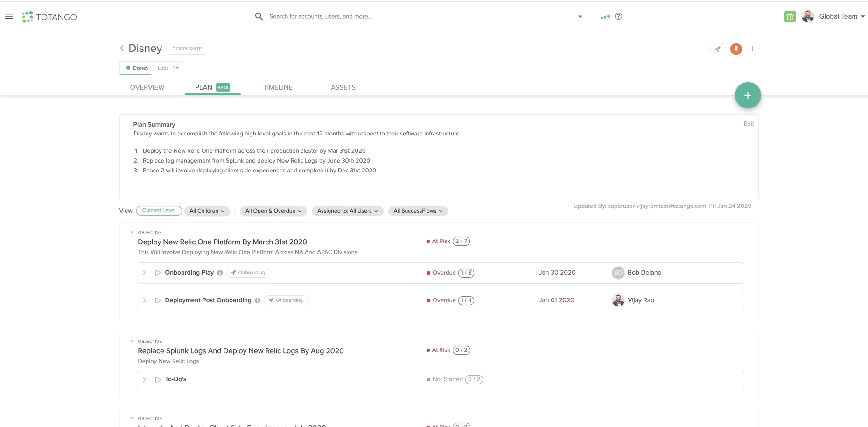Image resolution: width=868 pixels, height=427 pixels.
Task: Click info icon beside Deployment Post Onboarding
Action: pyautogui.click(x=258, y=300)
